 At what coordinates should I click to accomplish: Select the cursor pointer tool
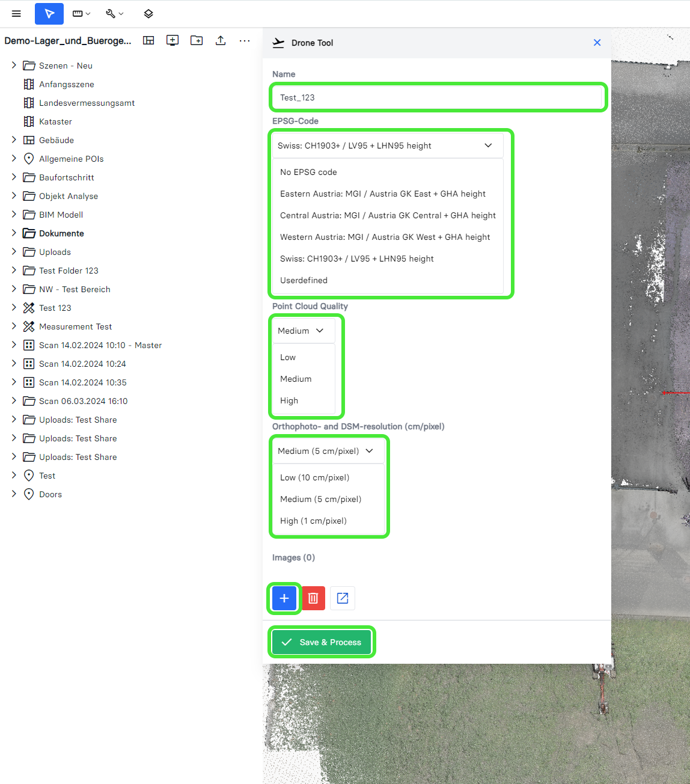49,13
